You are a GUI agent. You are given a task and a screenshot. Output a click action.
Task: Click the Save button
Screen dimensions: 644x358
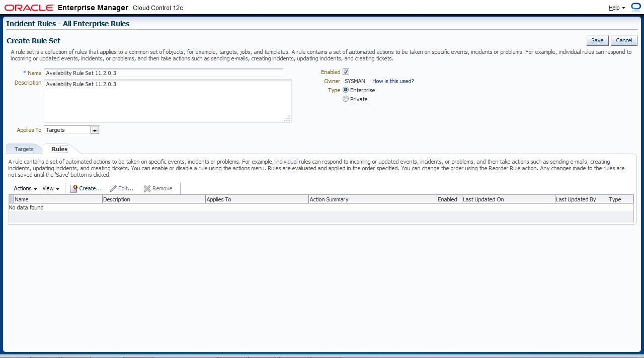coord(597,40)
